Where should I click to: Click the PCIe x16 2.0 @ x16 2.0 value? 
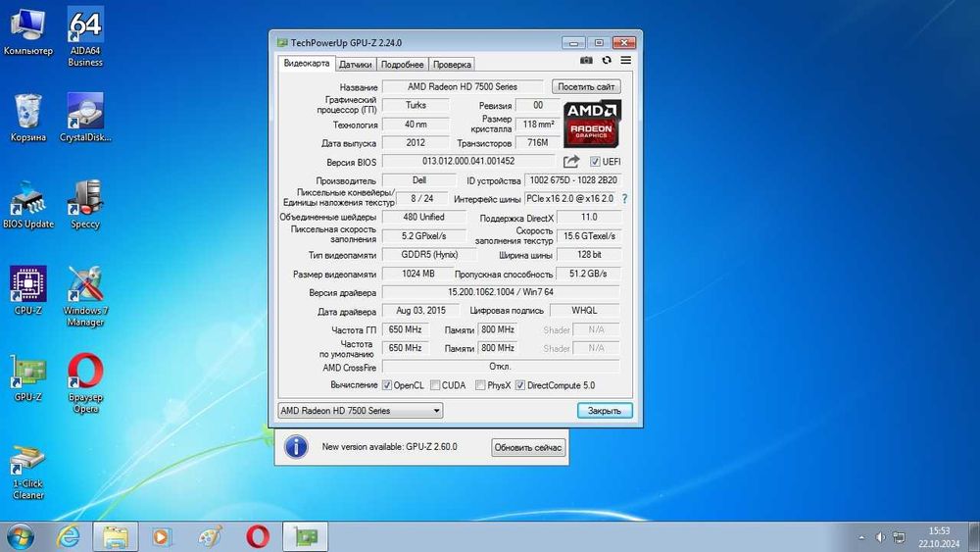pos(570,199)
